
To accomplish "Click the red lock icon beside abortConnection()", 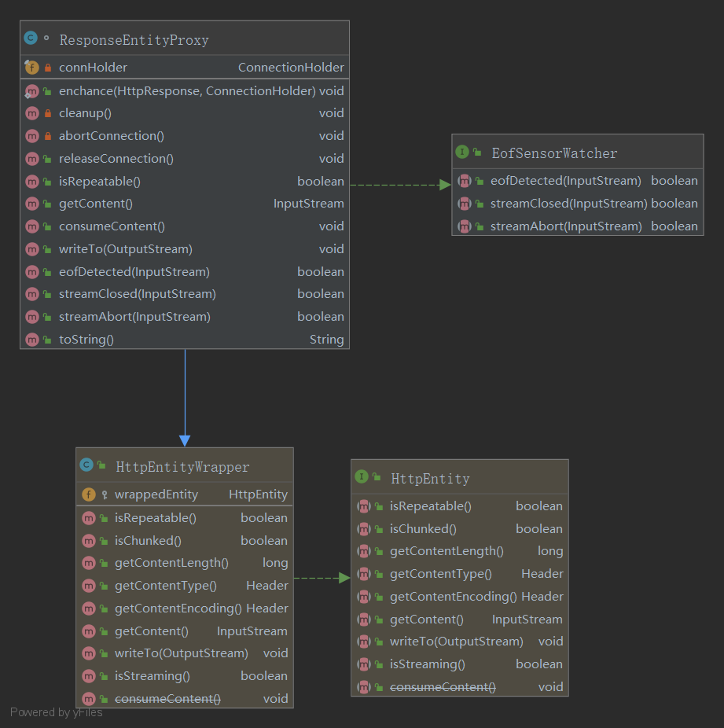I will [x=48, y=136].
